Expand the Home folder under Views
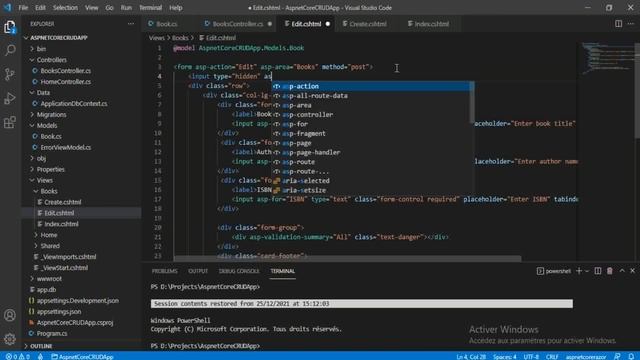This screenshot has width=640, height=360. coord(49,235)
